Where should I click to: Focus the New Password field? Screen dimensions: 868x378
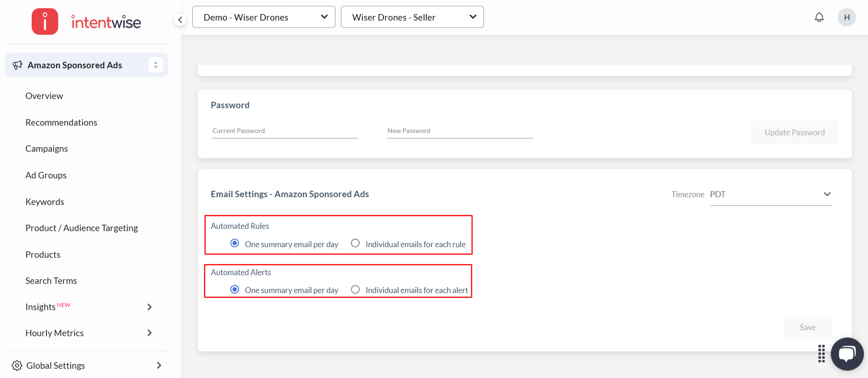(460, 131)
